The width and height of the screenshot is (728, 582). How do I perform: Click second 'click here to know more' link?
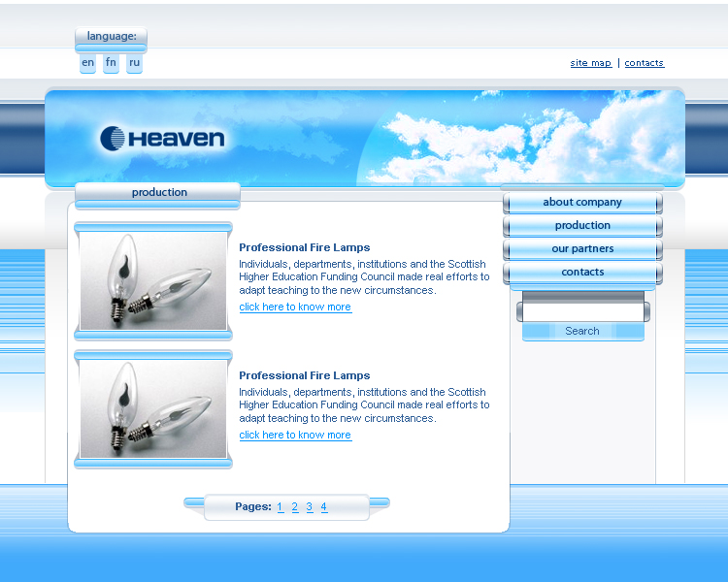click(295, 435)
